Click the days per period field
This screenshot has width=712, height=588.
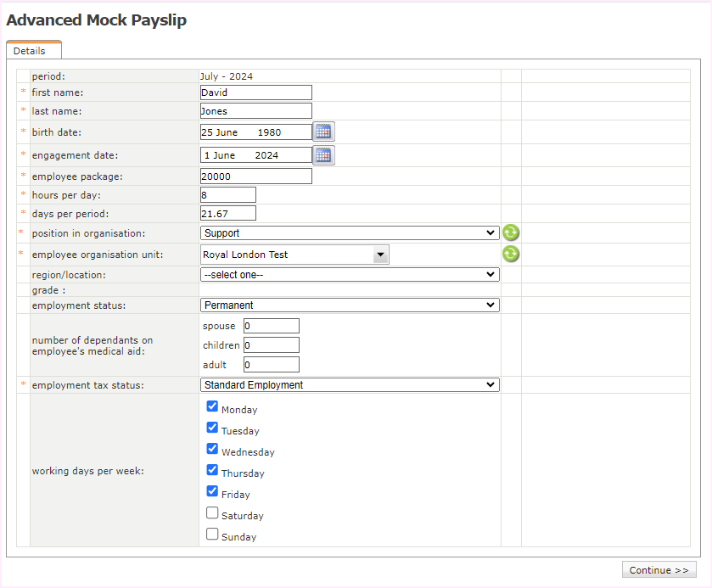click(x=227, y=214)
